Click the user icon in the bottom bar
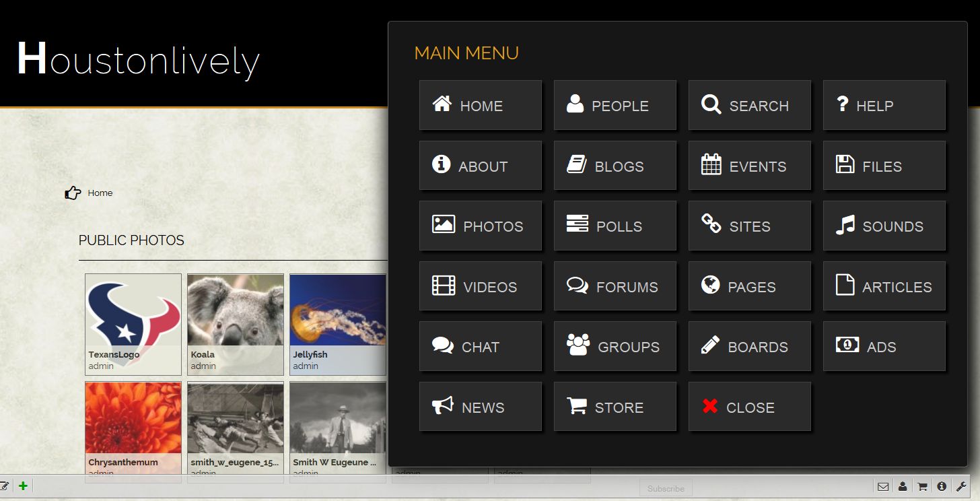980x501 pixels. pyautogui.click(x=903, y=486)
